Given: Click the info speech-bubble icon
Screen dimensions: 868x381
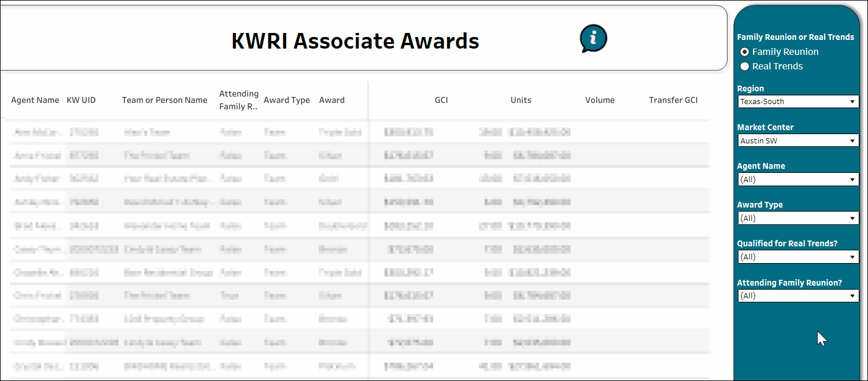Looking at the screenshot, I should pos(593,39).
